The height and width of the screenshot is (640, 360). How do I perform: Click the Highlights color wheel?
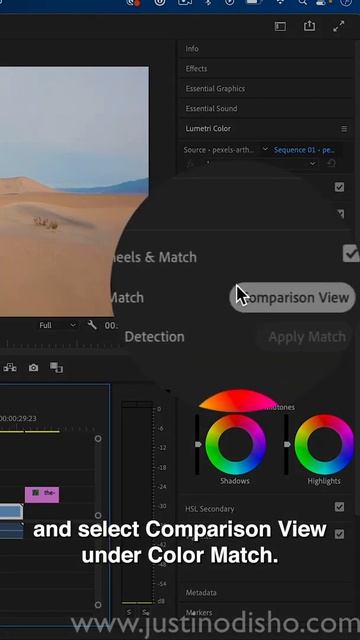[x=324, y=445]
